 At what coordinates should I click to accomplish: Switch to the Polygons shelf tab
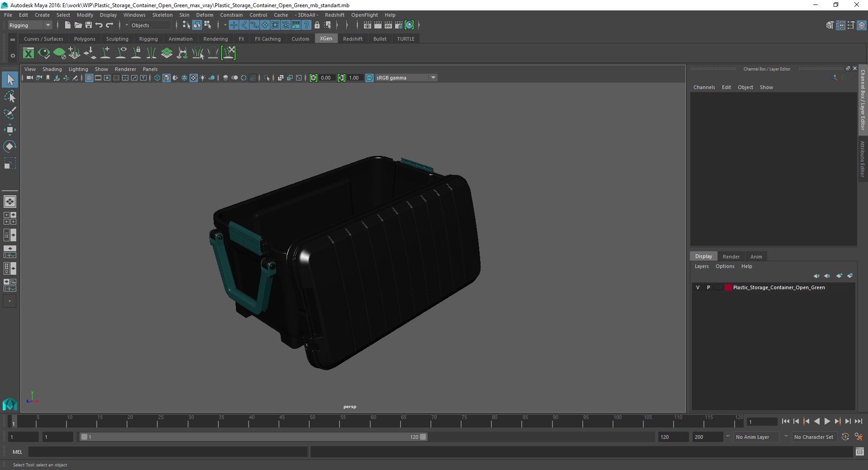pyautogui.click(x=85, y=39)
